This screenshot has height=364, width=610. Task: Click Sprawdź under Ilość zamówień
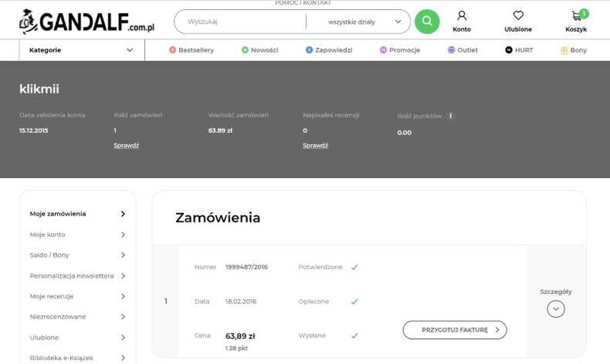[x=127, y=145]
